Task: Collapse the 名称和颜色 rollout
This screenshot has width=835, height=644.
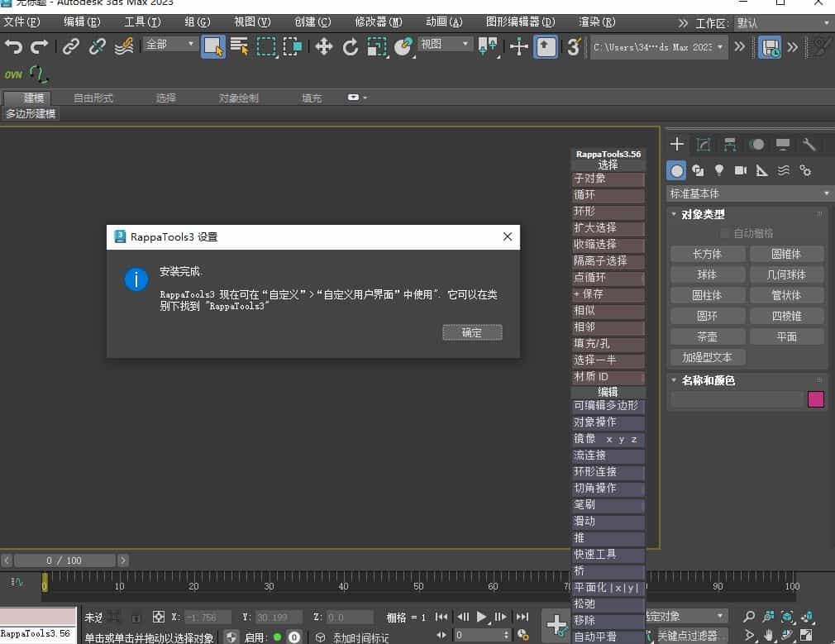Action: coord(709,380)
